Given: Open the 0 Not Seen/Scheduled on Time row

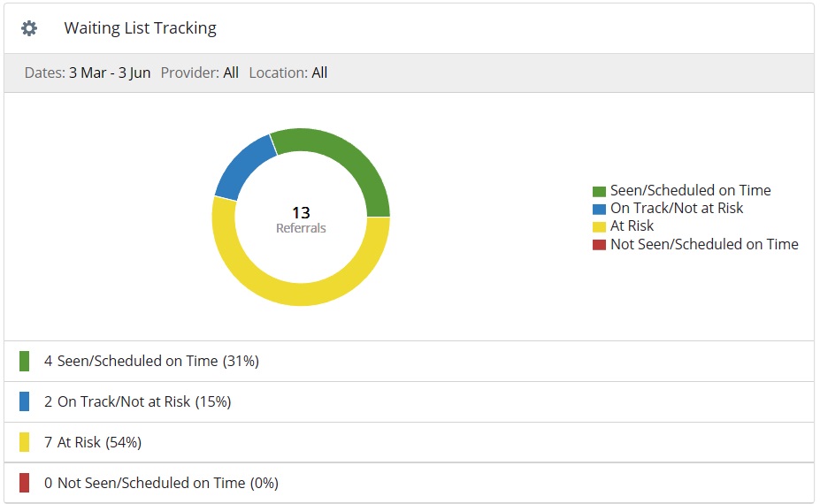Looking at the screenshot, I should point(161,483).
